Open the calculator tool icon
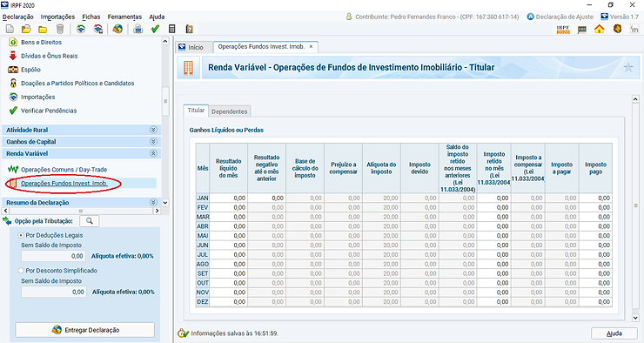The image size is (644, 343). pos(172,30)
